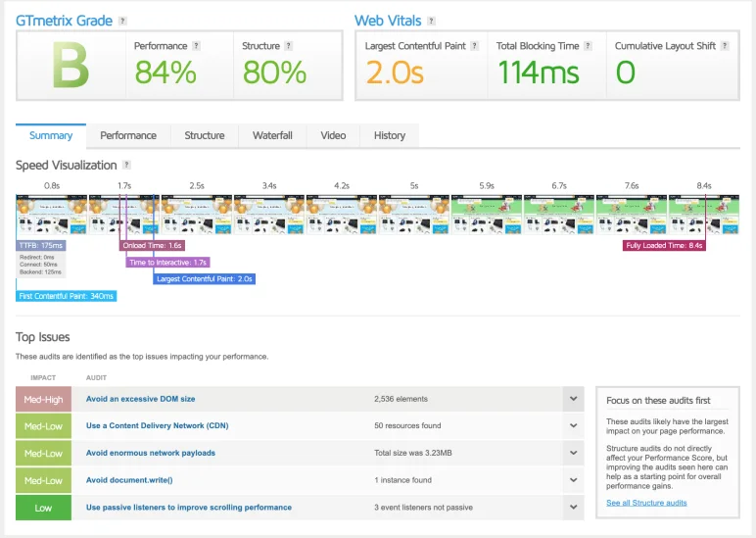The height and width of the screenshot is (538, 756).
Task: Click Total Blocking Time help icon
Action: pyautogui.click(x=588, y=46)
